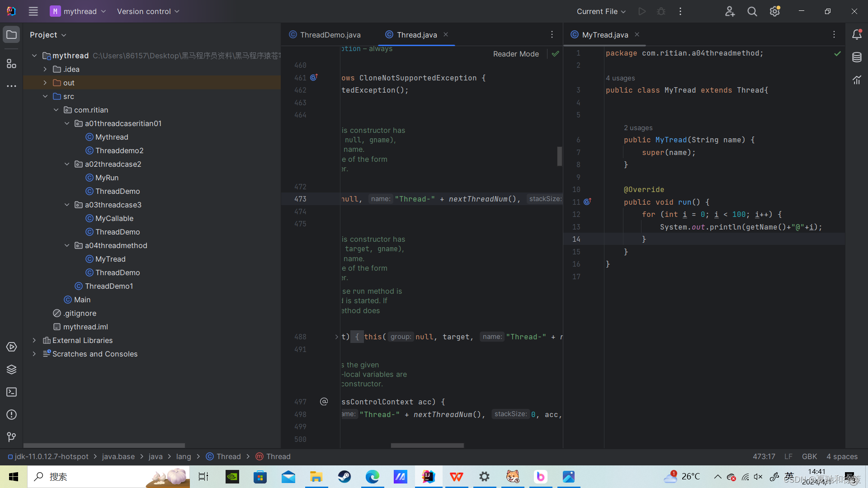
Task: Open the Services tool window
Action: pyautogui.click(x=11, y=347)
